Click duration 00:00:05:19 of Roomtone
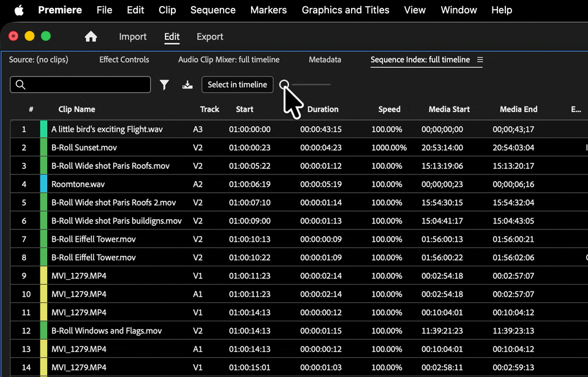Image resolution: width=588 pixels, height=377 pixels. click(321, 184)
